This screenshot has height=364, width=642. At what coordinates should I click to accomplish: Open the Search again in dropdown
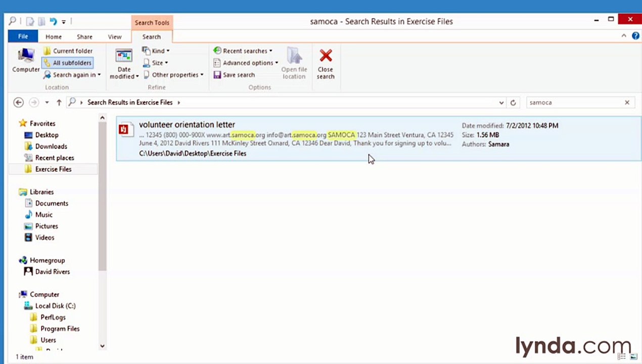coord(72,75)
